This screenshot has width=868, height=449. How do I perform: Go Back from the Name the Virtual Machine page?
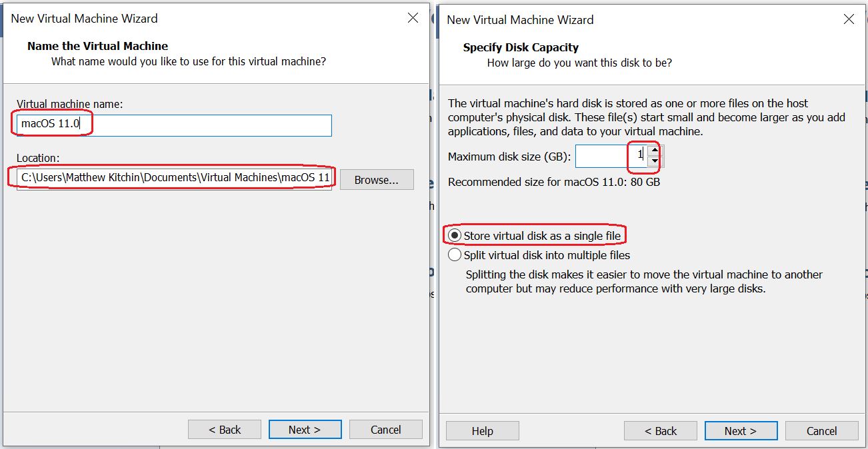(225, 430)
